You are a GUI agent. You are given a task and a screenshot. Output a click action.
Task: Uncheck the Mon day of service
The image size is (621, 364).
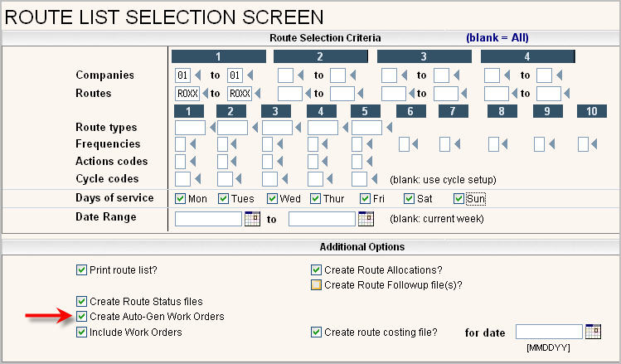pos(181,199)
